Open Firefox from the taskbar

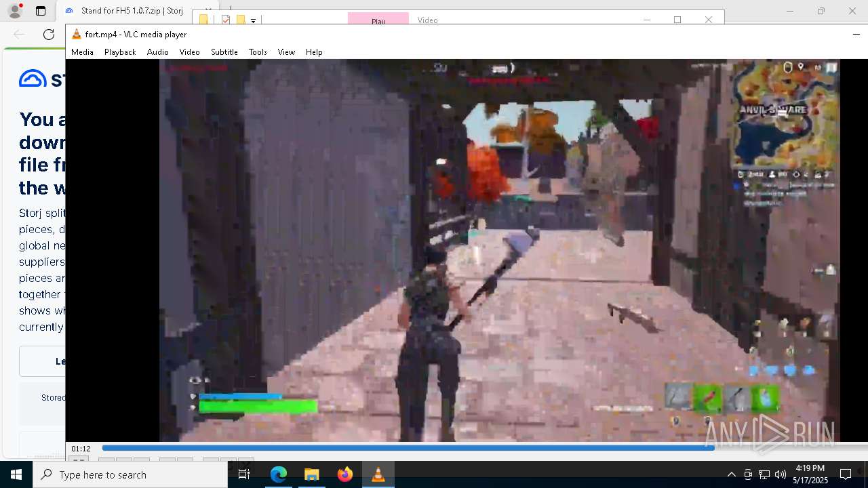(x=344, y=474)
